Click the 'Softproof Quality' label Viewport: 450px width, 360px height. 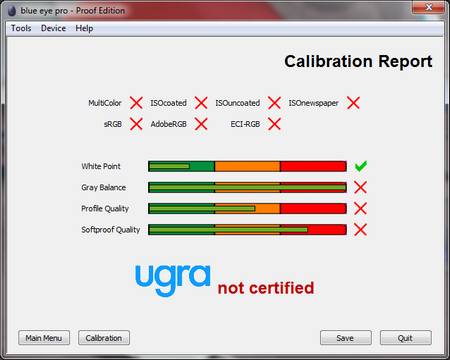click(111, 230)
